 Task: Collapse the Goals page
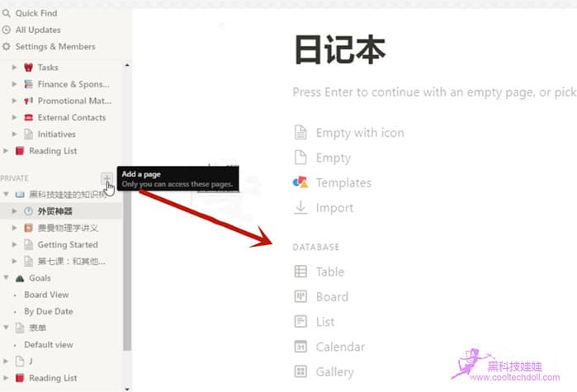(6, 278)
